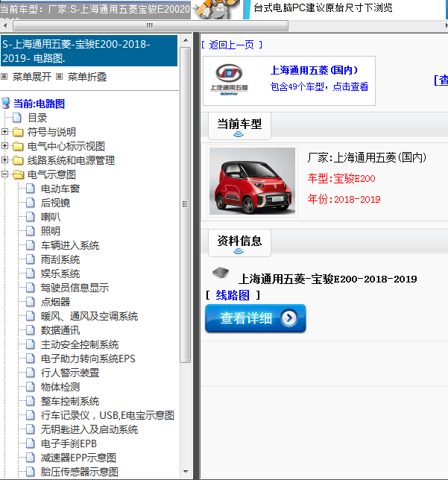Click the horizontal scrollbar thumb at top
448x480 pixels.
click(x=150, y=25)
